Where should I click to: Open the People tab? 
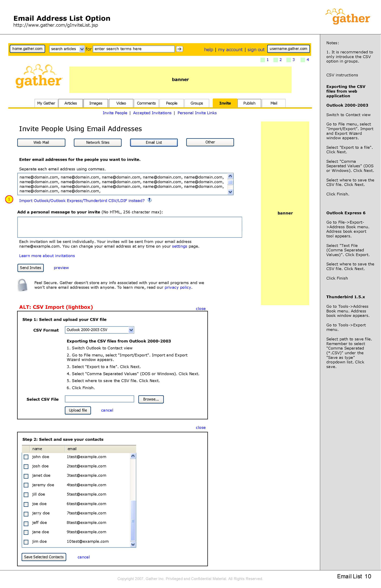pos(172,103)
